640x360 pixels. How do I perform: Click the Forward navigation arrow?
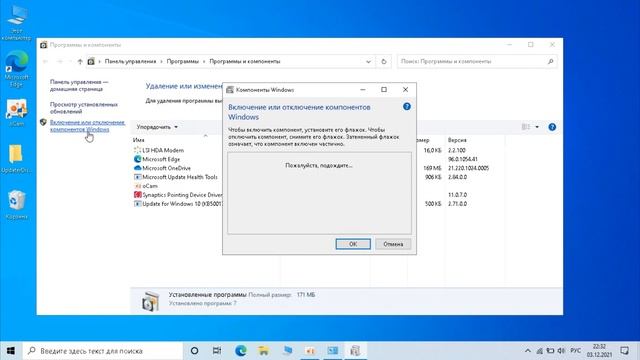[x=60, y=61]
